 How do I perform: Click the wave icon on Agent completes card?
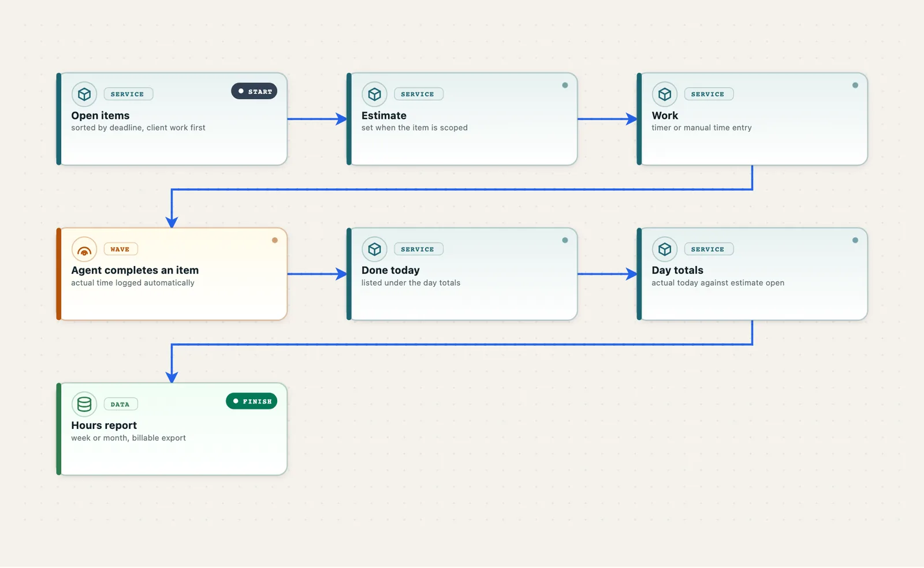click(x=84, y=249)
